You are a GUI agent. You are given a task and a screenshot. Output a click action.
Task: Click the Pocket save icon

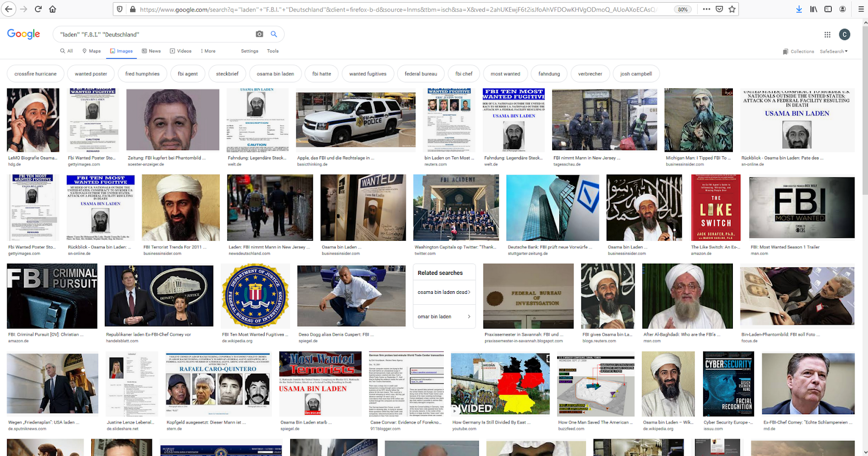[719, 9]
